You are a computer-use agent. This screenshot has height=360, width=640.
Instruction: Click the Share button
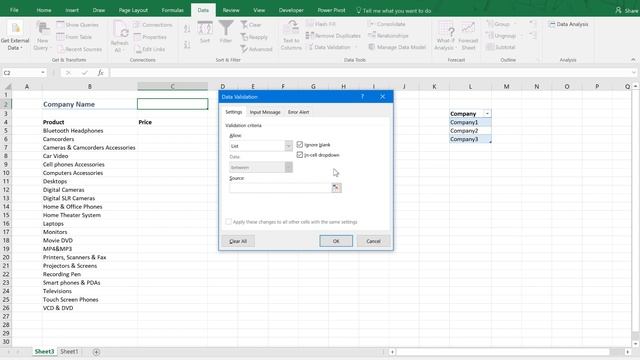(x=627, y=11)
